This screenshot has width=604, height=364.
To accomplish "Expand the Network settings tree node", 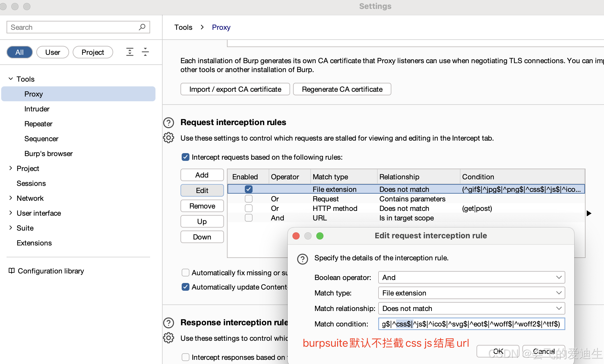I will point(11,198).
